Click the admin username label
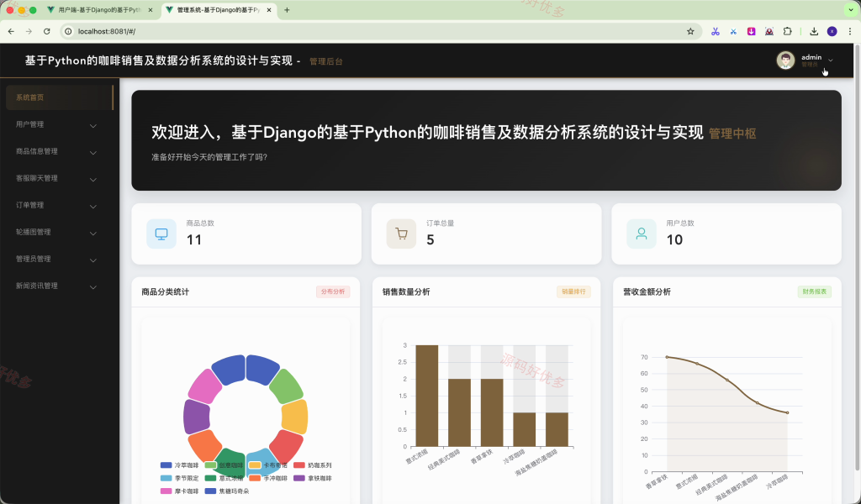 (811, 57)
